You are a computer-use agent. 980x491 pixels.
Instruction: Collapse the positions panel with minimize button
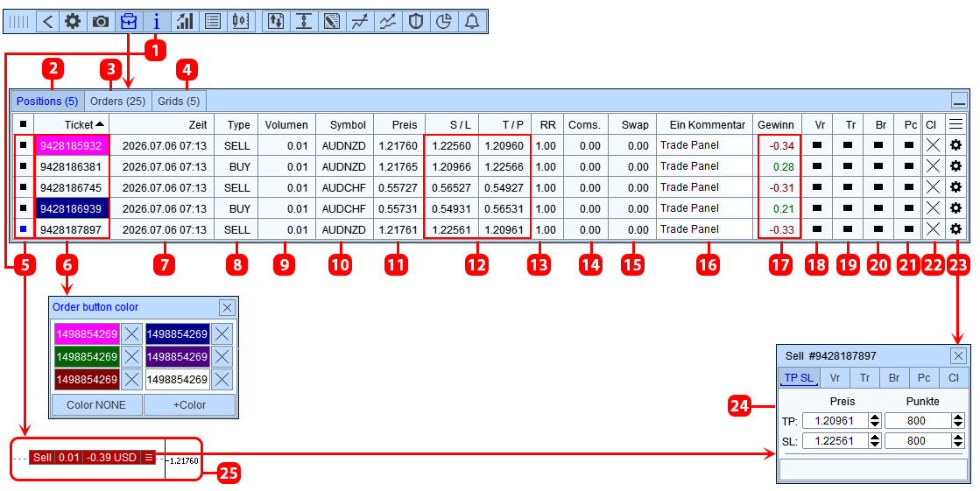pyautogui.click(x=959, y=100)
